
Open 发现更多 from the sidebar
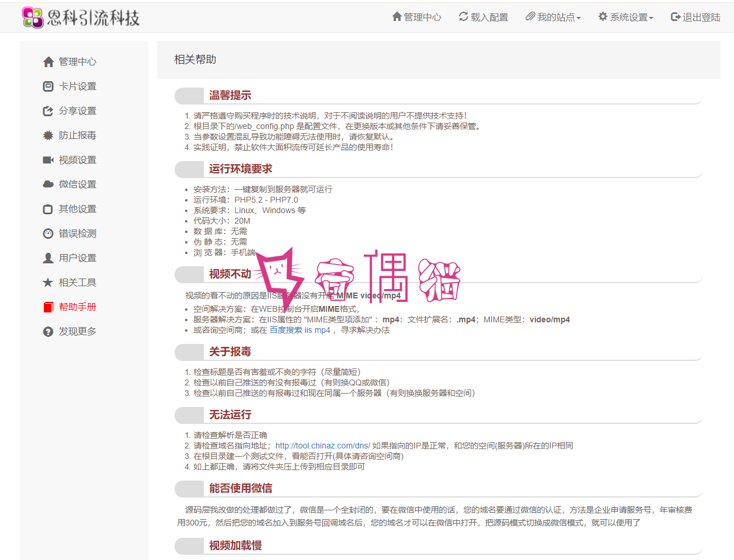(78, 332)
